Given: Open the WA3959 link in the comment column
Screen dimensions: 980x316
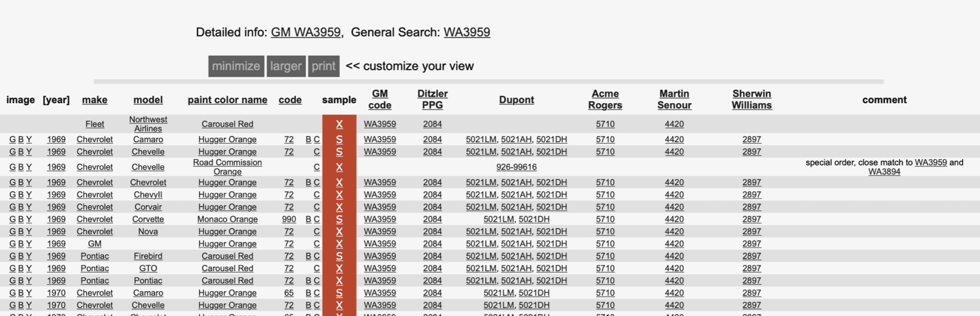Looking at the screenshot, I should coord(930,162).
